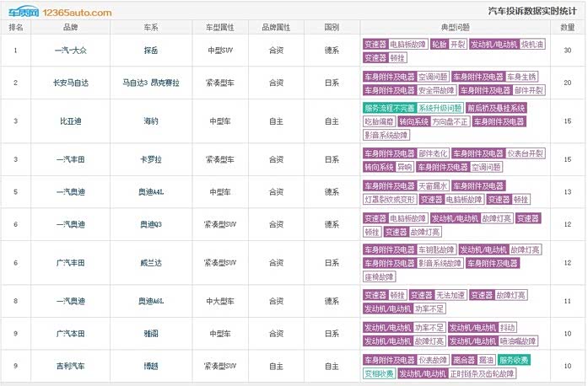Select the 车钥匙故障 problem tag
The image size is (588, 386).
coord(437,249)
